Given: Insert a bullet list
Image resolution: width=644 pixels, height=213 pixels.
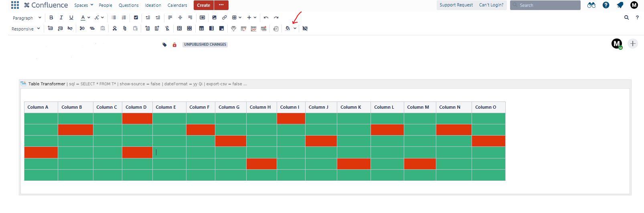Looking at the screenshot, I should coord(114,18).
